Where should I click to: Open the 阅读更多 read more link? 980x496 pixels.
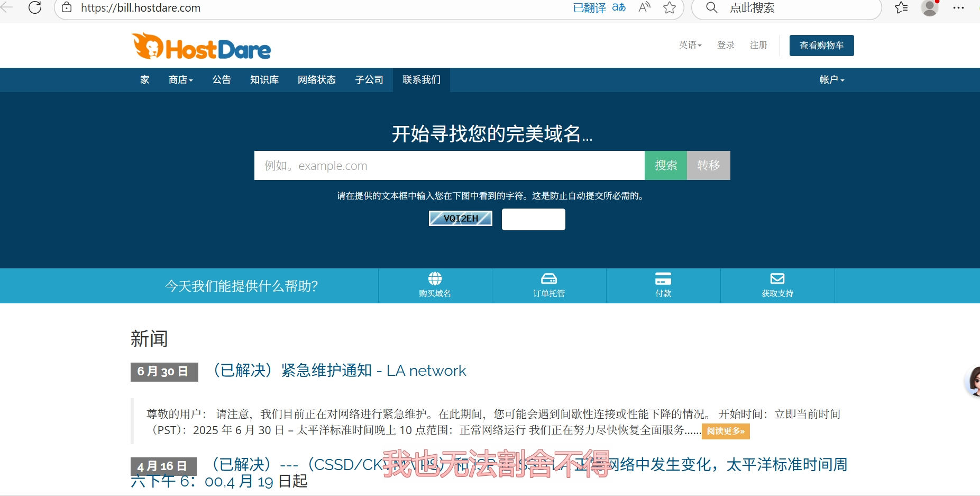(x=726, y=431)
